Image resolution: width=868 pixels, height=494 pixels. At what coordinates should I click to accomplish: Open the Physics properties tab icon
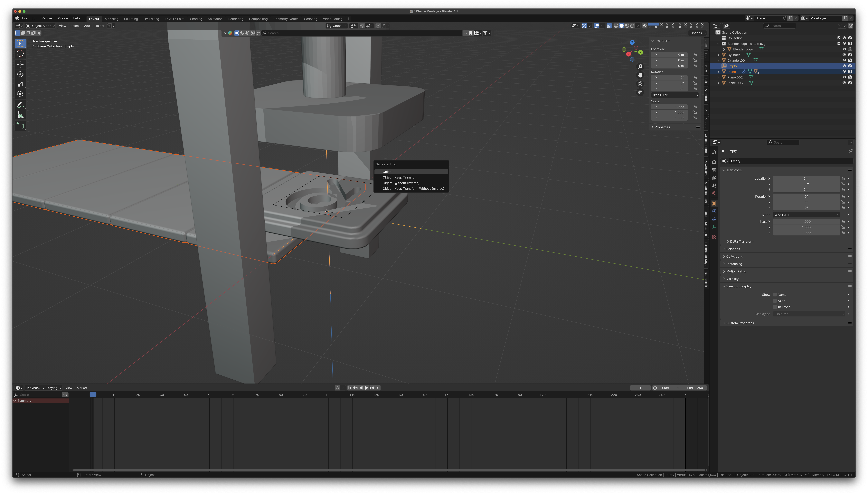(x=714, y=211)
